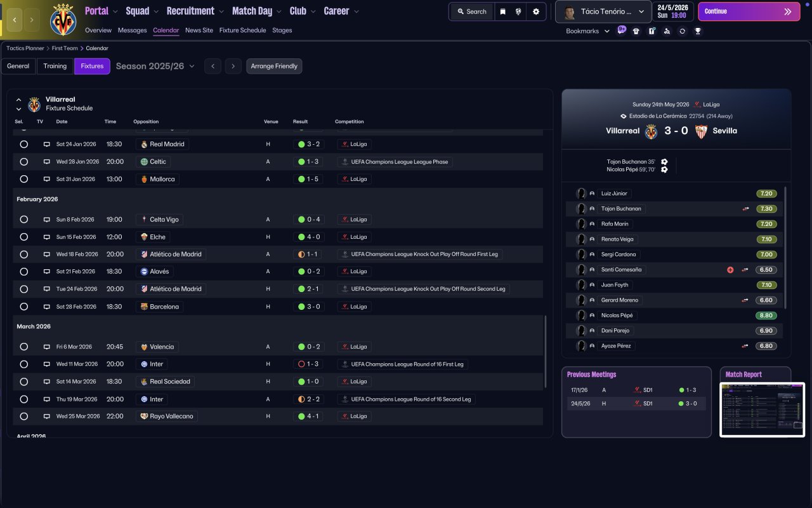Image resolution: width=812 pixels, height=508 pixels.
Task: Click red injury cross on Santi Comesaña row
Action: coord(730,270)
